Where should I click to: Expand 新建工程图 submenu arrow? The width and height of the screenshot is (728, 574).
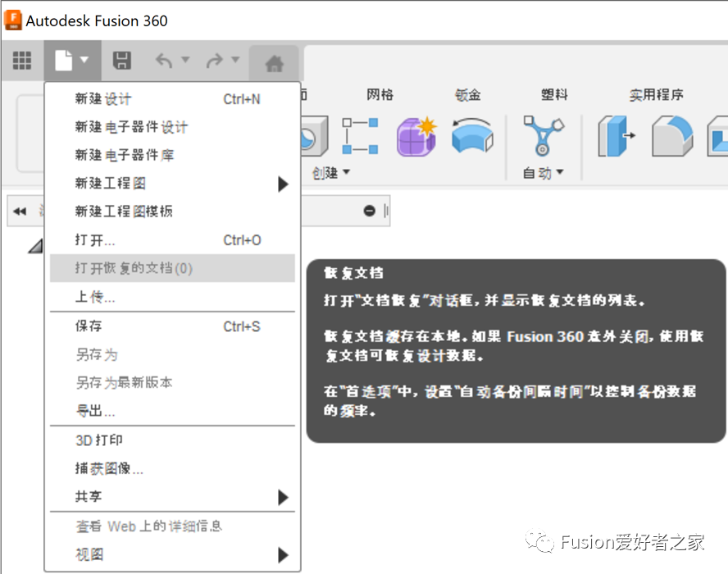pyautogui.click(x=283, y=184)
